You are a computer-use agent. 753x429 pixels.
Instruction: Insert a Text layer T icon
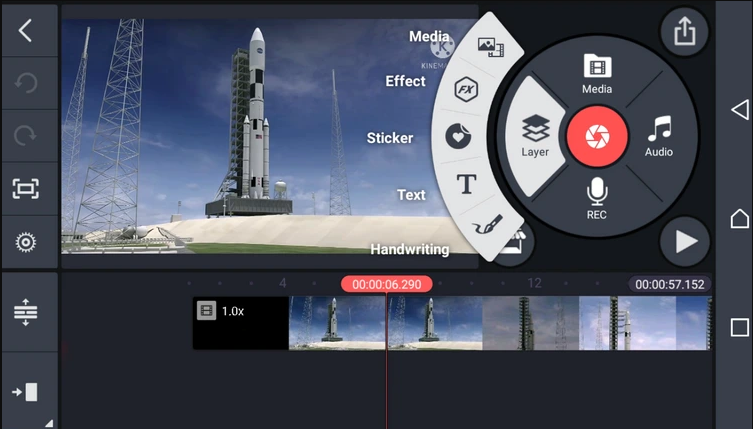point(466,183)
